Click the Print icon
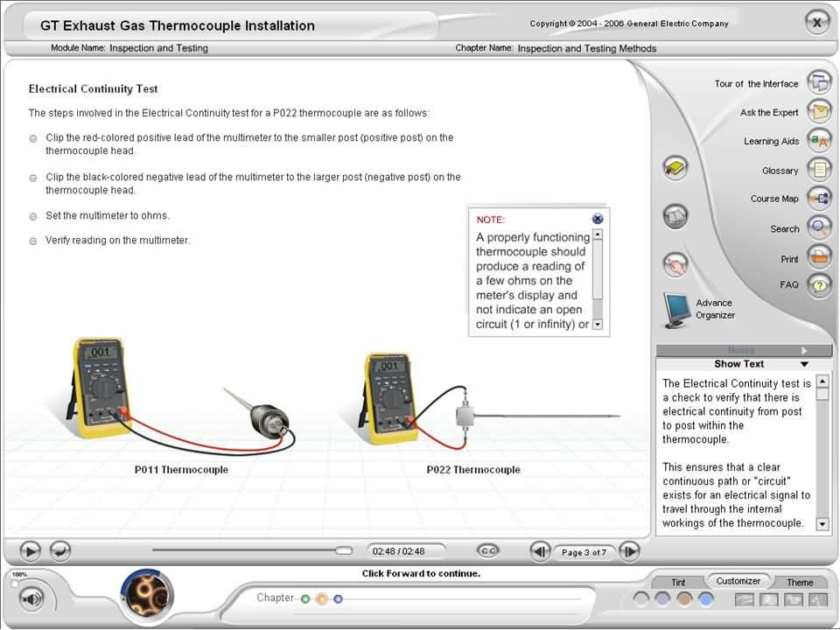 [819, 258]
